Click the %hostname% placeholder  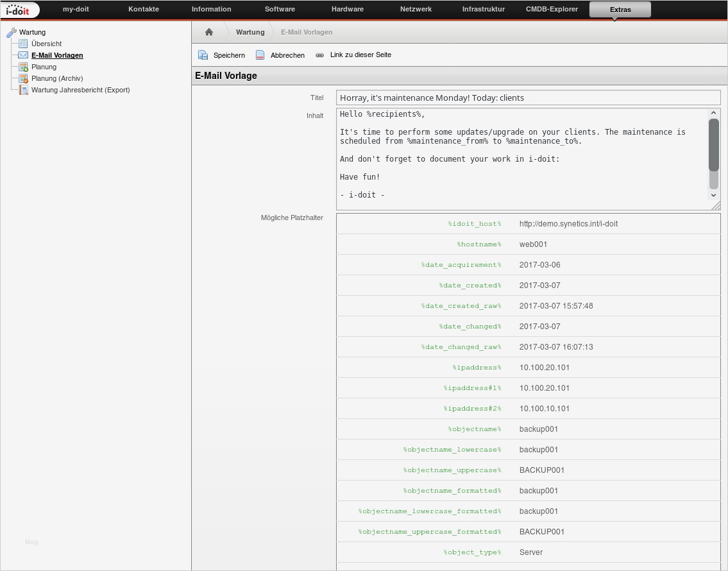click(x=479, y=244)
